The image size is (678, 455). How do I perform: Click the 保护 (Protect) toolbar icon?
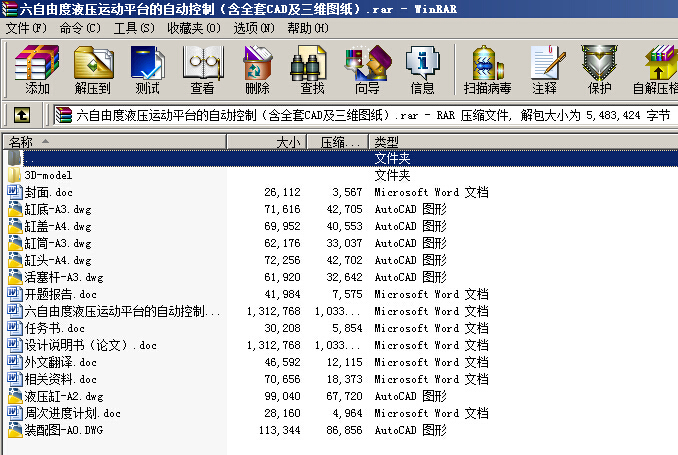pos(599,63)
